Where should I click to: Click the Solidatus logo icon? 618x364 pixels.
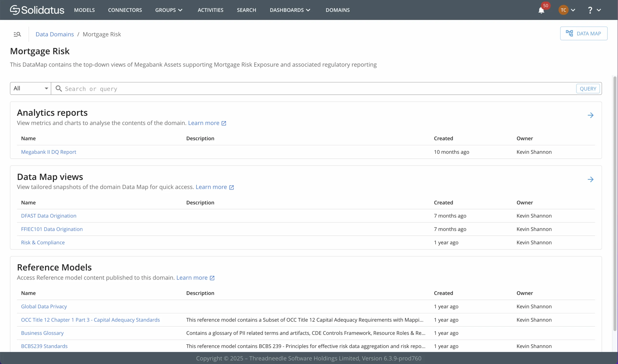click(15, 10)
